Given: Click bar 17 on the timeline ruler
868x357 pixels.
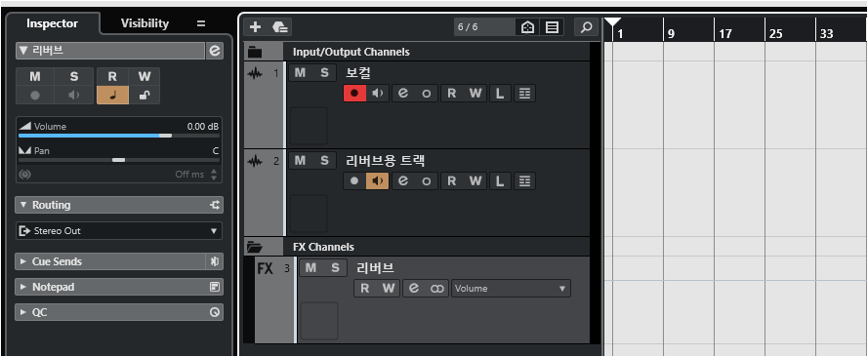Looking at the screenshot, I should coord(725,34).
